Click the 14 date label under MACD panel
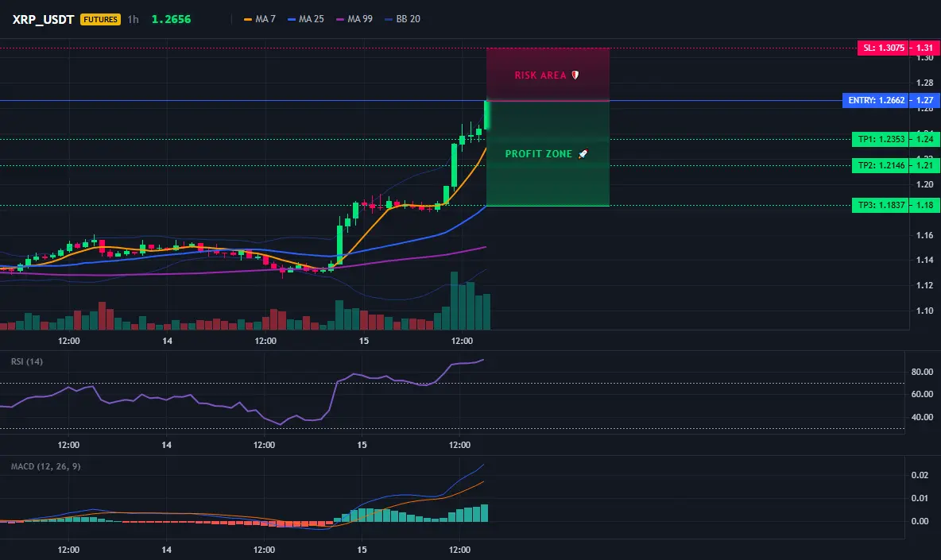 [x=166, y=550]
